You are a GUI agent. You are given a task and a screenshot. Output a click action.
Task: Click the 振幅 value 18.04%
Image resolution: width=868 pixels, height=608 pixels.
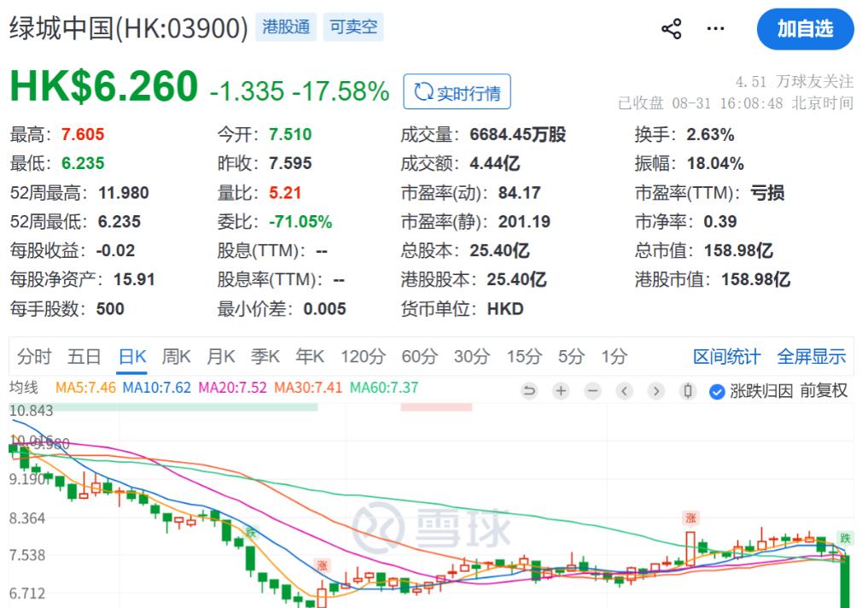click(715, 163)
